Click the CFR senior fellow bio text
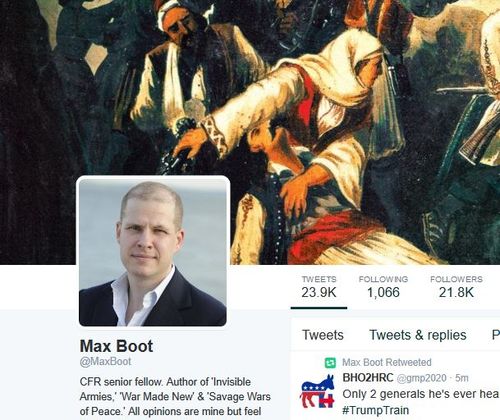 pyautogui.click(x=175, y=397)
